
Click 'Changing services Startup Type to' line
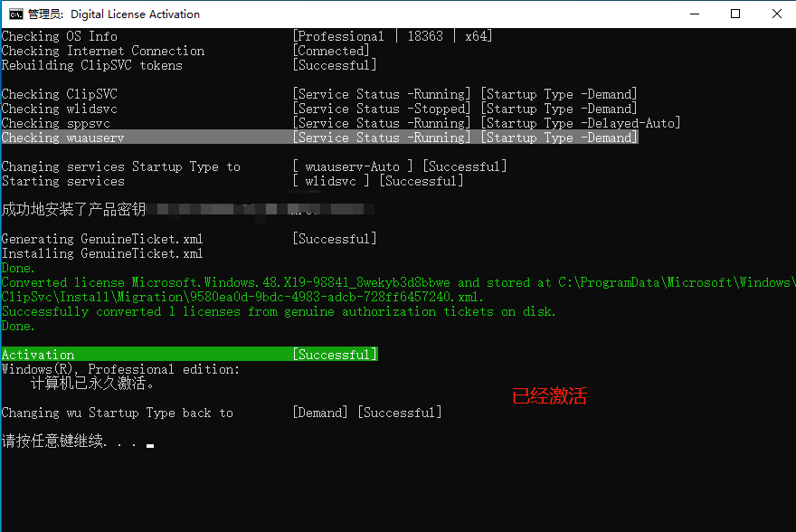coord(121,167)
